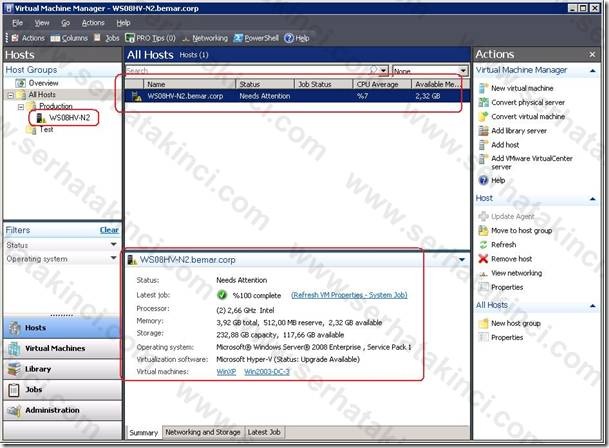Click the Add library server icon

(483, 131)
